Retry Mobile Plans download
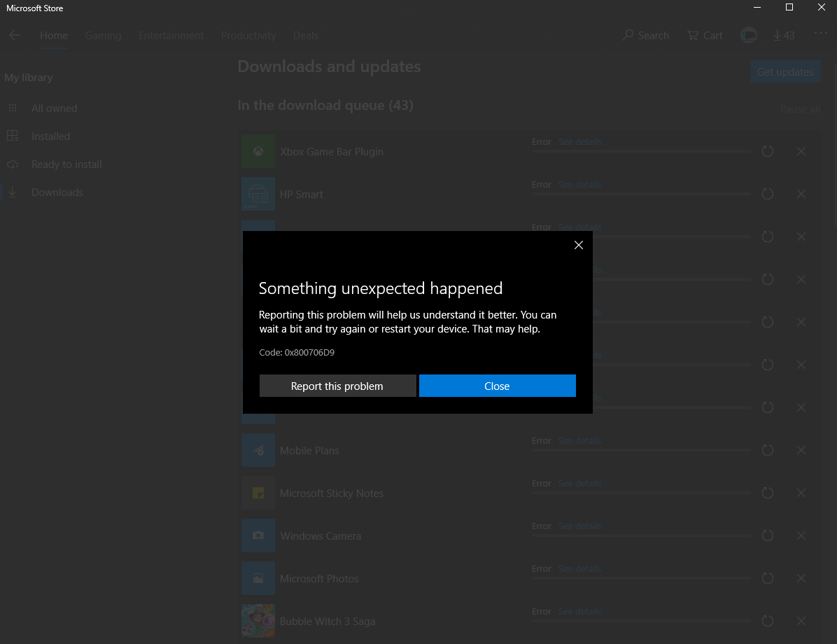The width and height of the screenshot is (837, 644). coord(768,450)
